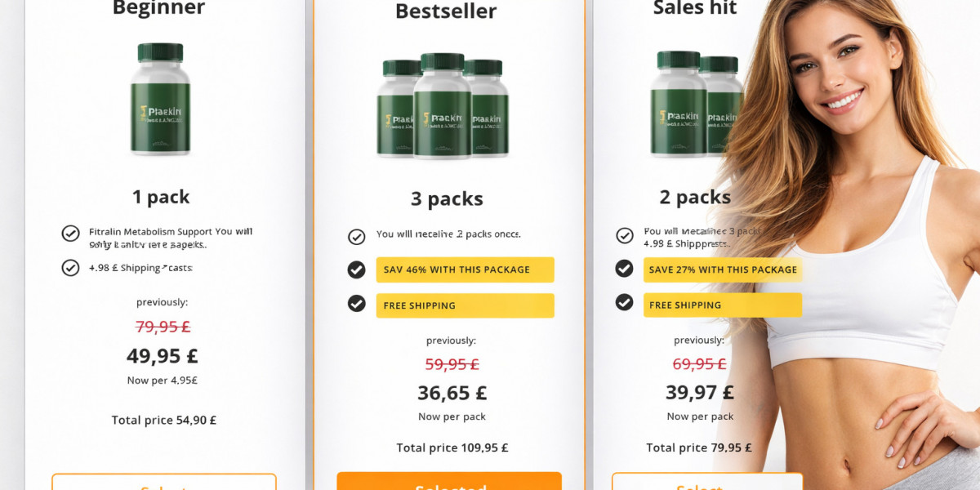Click the SAV 46% WITH THIS PACKAGE badge
The height and width of the screenshot is (490, 980).
[x=465, y=269]
